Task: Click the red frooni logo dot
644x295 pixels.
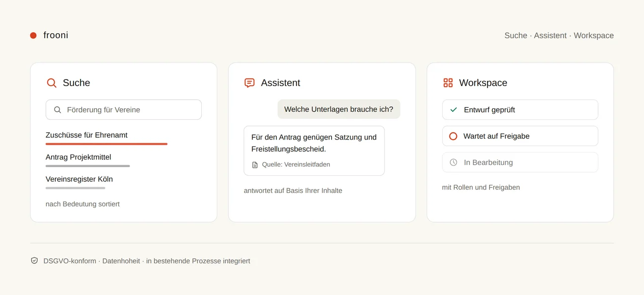Action: [x=33, y=35]
